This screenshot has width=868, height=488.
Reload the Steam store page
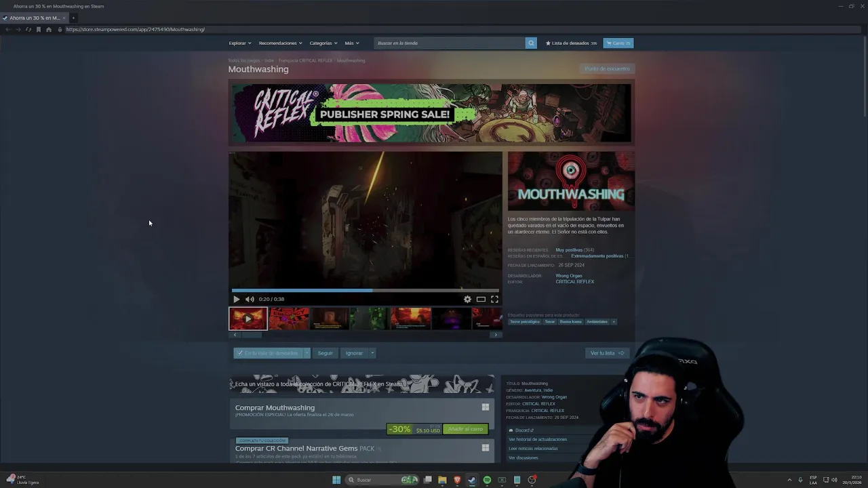pos(28,29)
